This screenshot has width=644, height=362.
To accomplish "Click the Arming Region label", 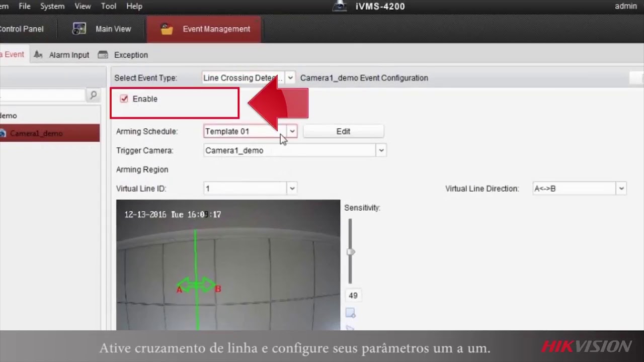I will (142, 169).
